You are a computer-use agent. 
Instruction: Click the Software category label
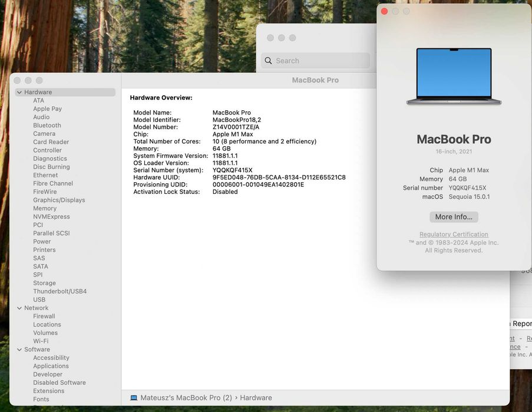37,350
